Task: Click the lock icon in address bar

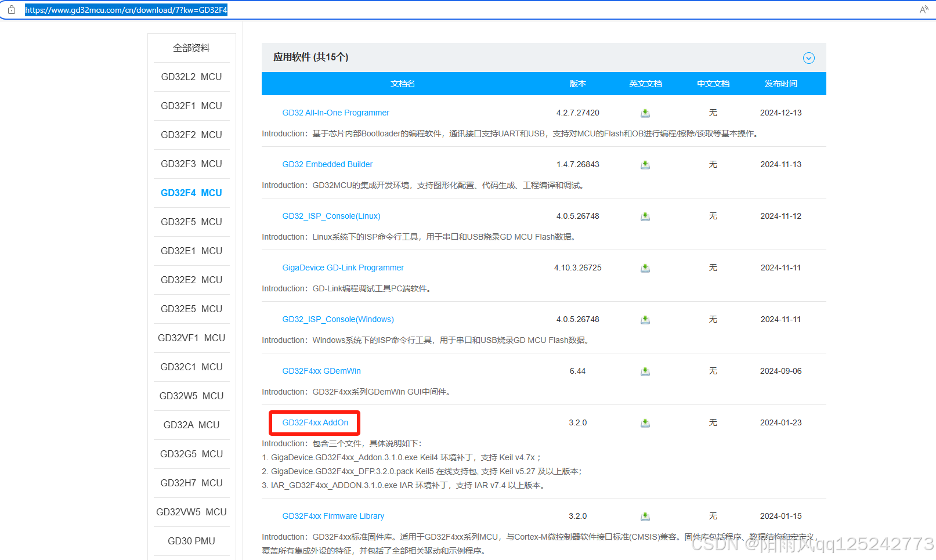Action: pos(12,10)
